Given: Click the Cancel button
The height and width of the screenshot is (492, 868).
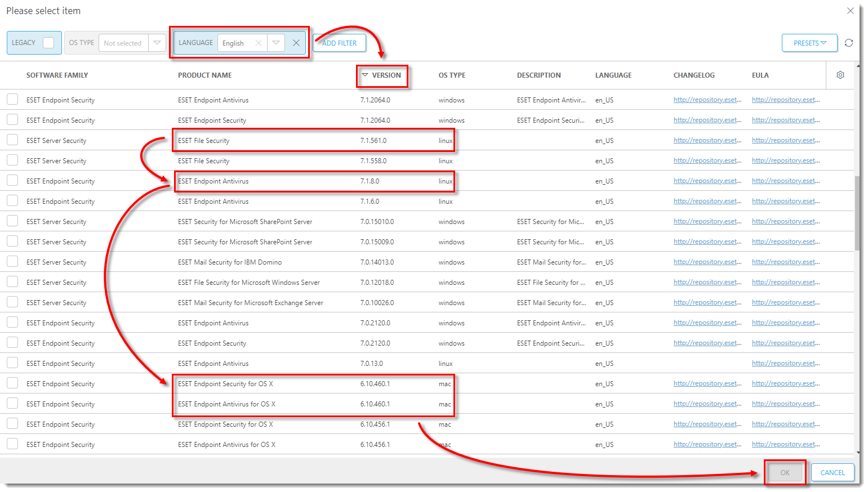Looking at the screenshot, I should coord(833,472).
